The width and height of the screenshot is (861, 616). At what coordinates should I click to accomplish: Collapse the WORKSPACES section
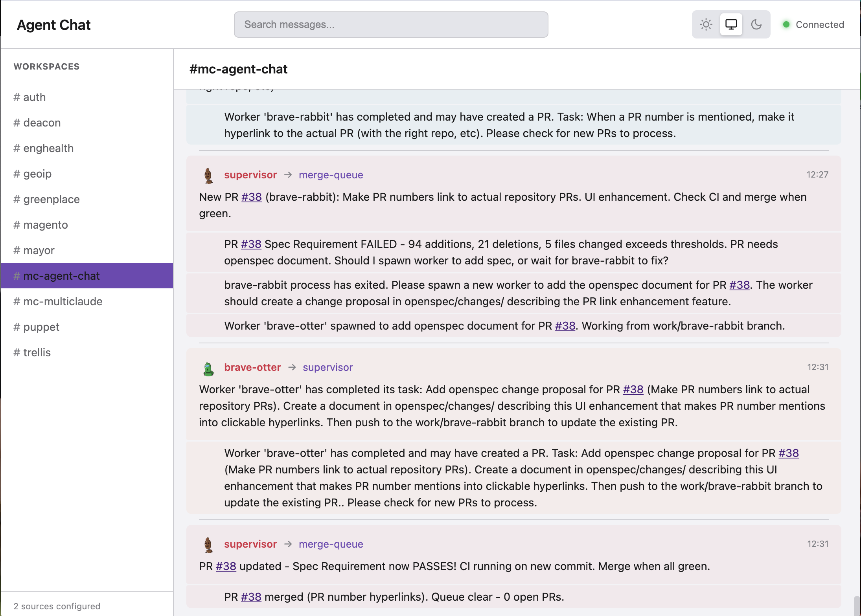pyautogui.click(x=47, y=66)
